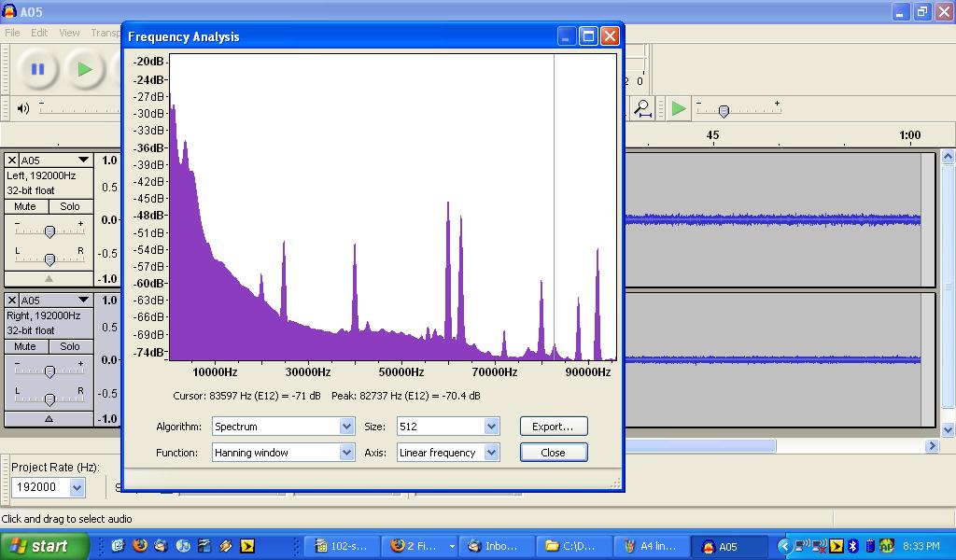Solo the Left A05 track

[70, 206]
